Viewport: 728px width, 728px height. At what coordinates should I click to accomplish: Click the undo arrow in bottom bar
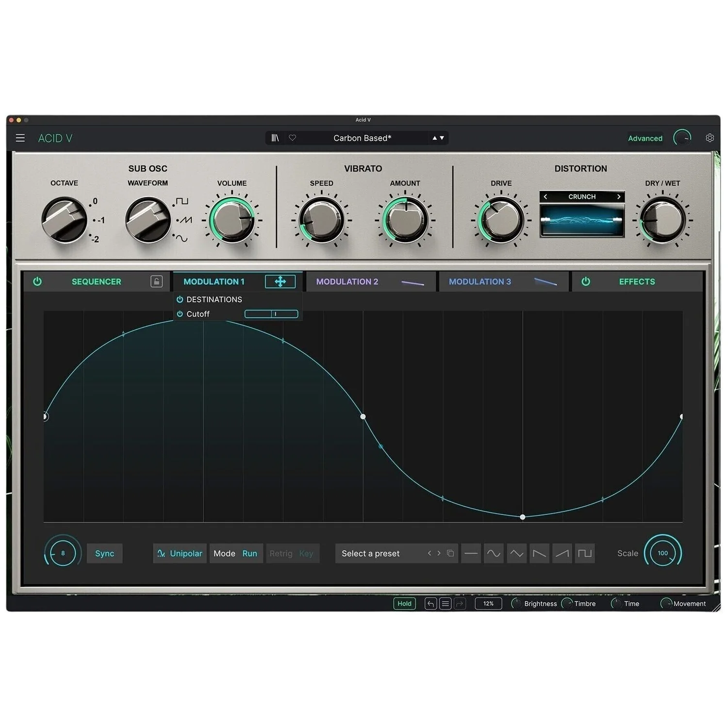[x=430, y=604]
